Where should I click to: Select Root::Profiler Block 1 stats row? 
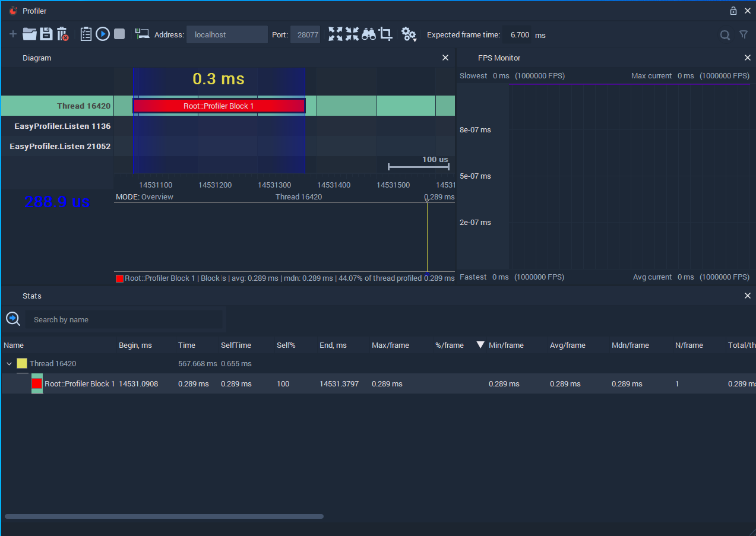coord(378,383)
